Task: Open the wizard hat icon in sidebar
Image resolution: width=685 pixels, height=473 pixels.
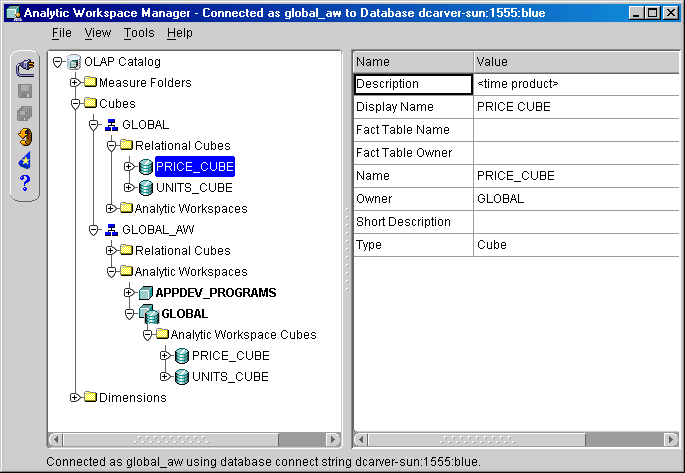Action: 25,160
